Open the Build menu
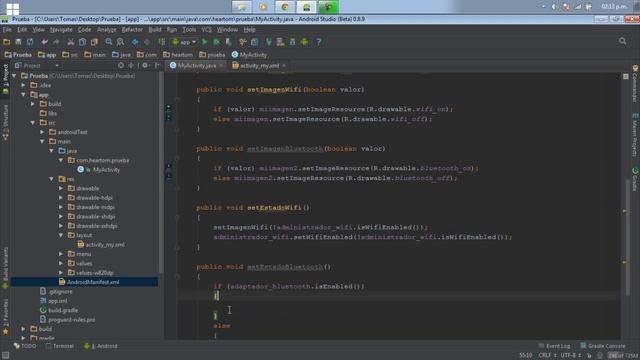This screenshot has height=360, width=640. coord(155,30)
